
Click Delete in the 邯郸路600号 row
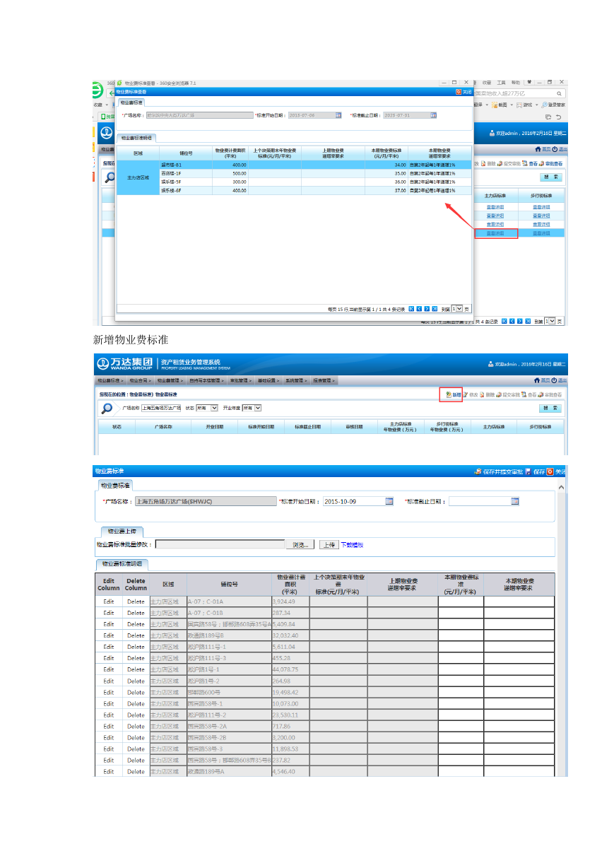(136, 692)
